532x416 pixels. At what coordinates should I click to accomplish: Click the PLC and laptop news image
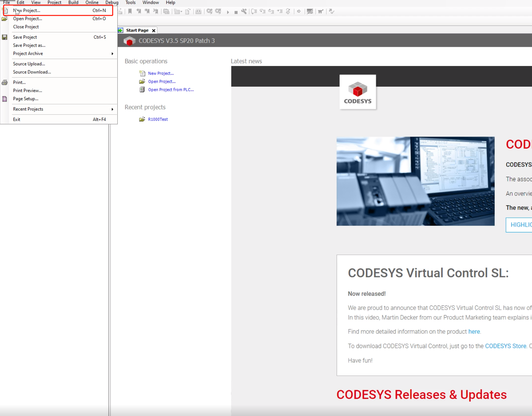tap(416, 181)
